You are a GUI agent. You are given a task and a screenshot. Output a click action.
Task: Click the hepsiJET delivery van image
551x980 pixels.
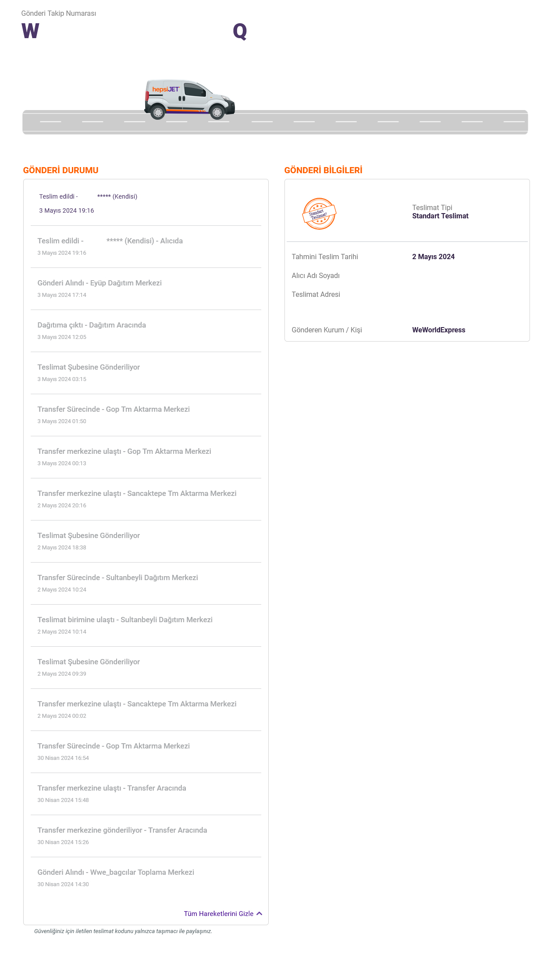tap(189, 100)
